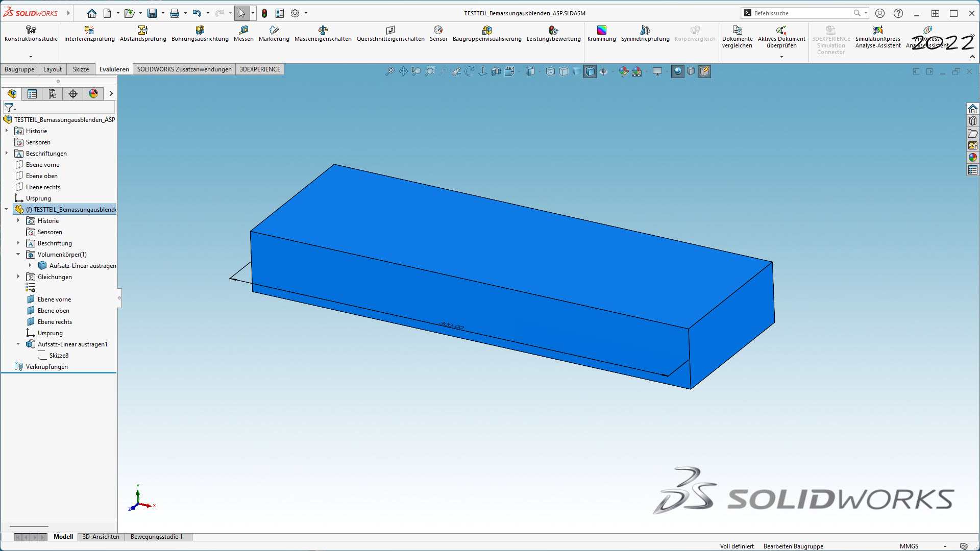Image resolution: width=980 pixels, height=551 pixels.
Task: Open Markierung tool
Action: pos(274,34)
